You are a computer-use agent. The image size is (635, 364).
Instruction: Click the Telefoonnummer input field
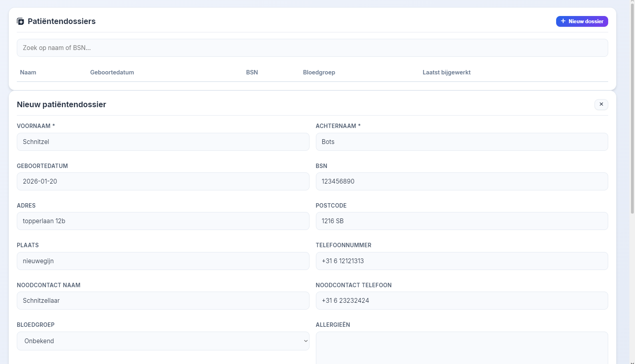(x=462, y=261)
